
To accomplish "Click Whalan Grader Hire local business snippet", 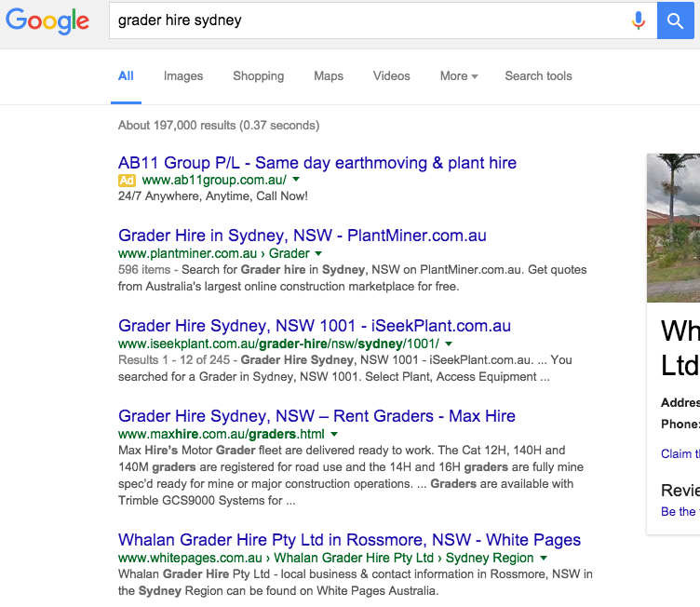I will [x=356, y=583].
